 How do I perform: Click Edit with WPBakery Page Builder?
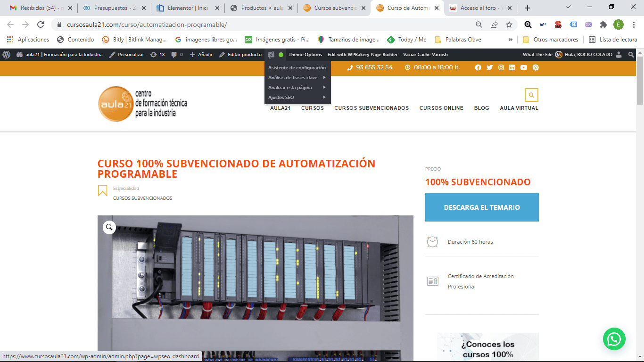[363, 55]
